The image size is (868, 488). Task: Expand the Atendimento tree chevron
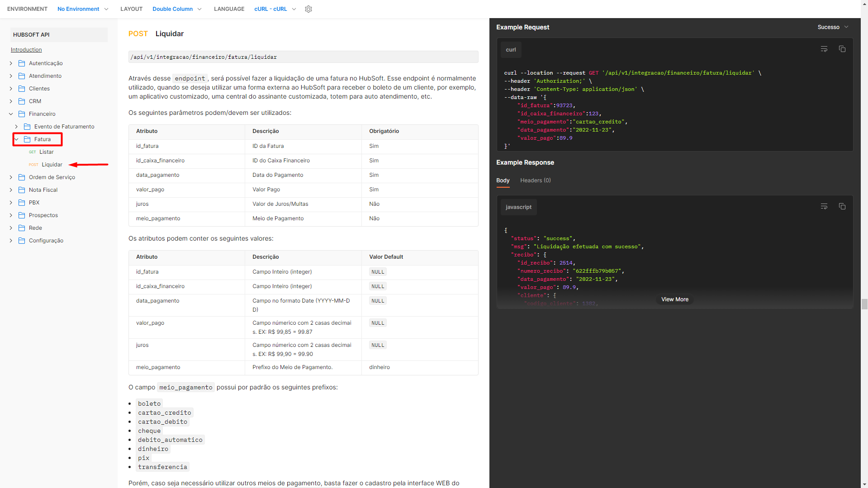(11, 76)
